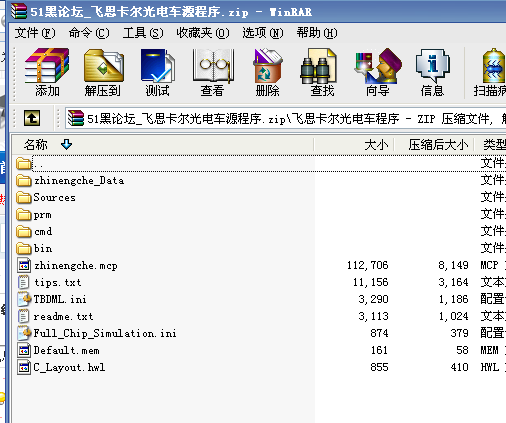Click the Default.mem file icon
Image resolution: width=506 pixels, height=423 pixels.
pos(24,350)
